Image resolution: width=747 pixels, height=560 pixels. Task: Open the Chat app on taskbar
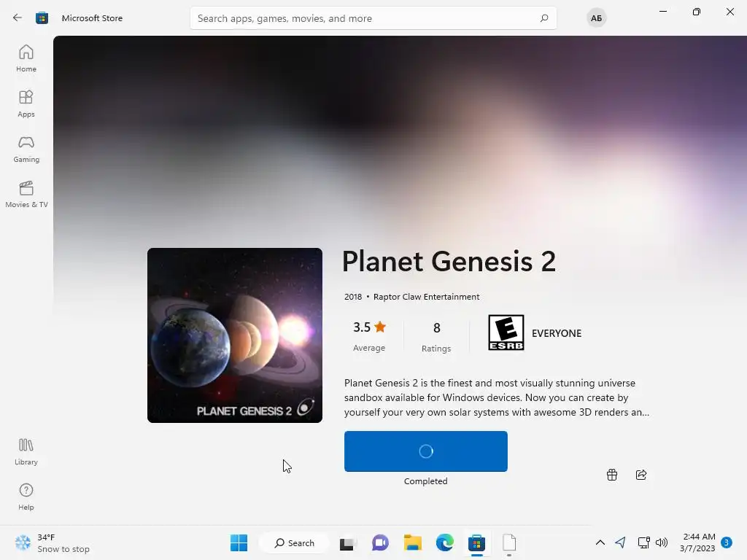click(380, 542)
